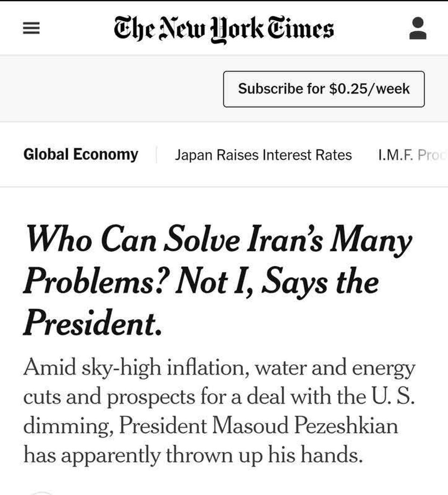Click "Iran's Many" in the headline
This screenshot has width=448, height=495.
329,240
